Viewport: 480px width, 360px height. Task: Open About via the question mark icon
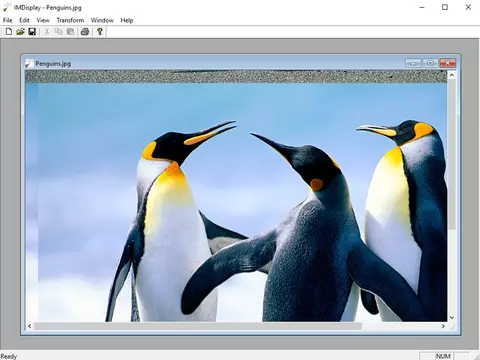(x=100, y=32)
